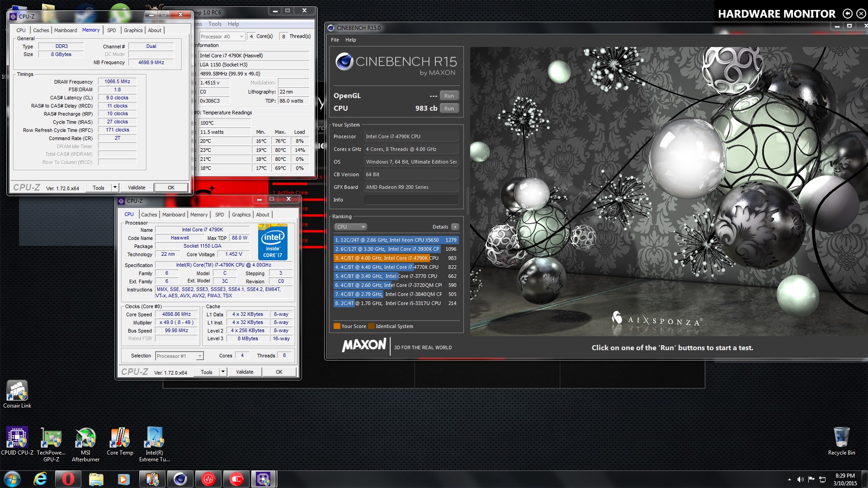The image size is (868, 488).
Task: Click the AIXSPONZA rendered scene image
Action: [669, 191]
